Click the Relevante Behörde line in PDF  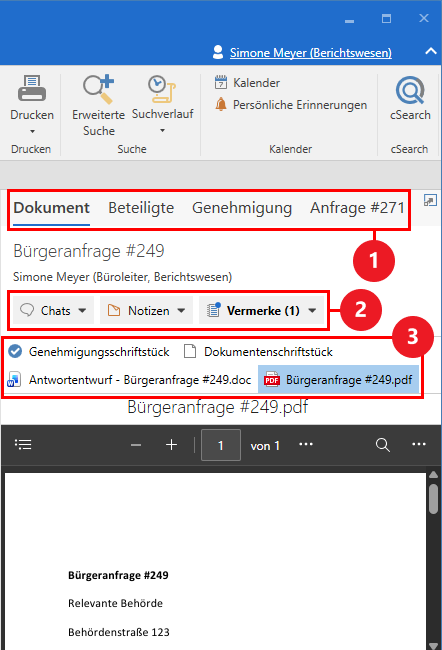[115, 603]
